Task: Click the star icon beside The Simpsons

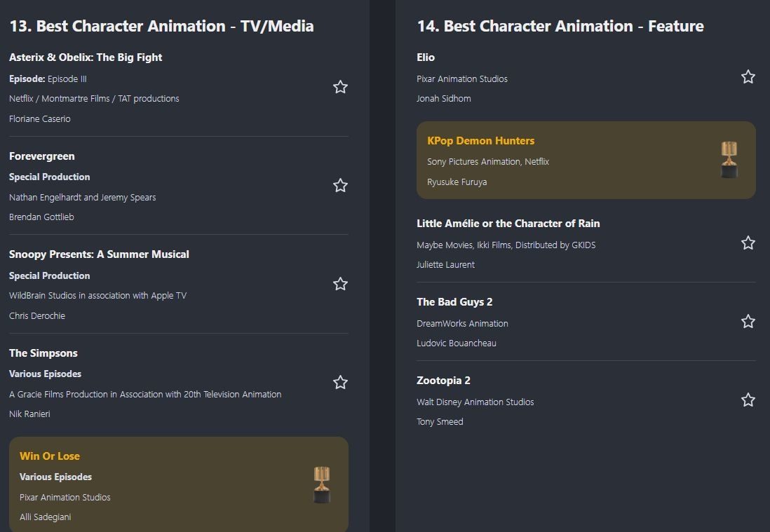Action: pos(340,383)
